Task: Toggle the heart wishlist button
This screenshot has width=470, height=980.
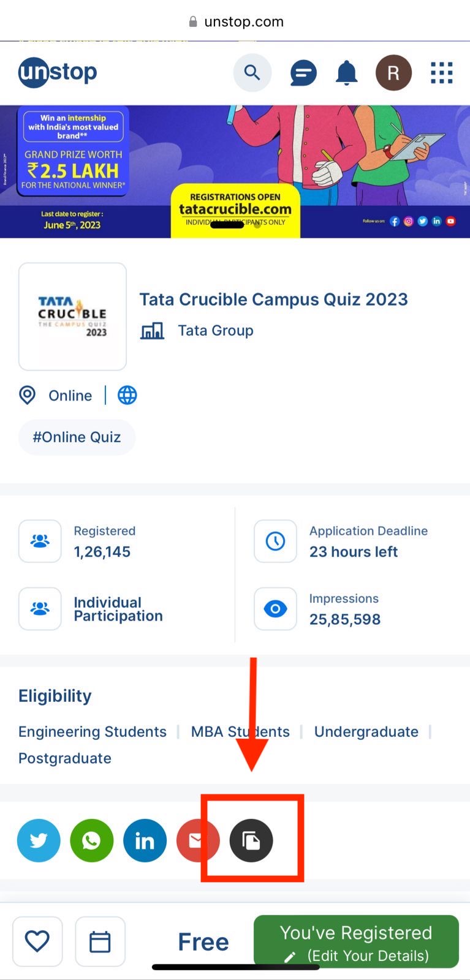Action: click(x=37, y=941)
